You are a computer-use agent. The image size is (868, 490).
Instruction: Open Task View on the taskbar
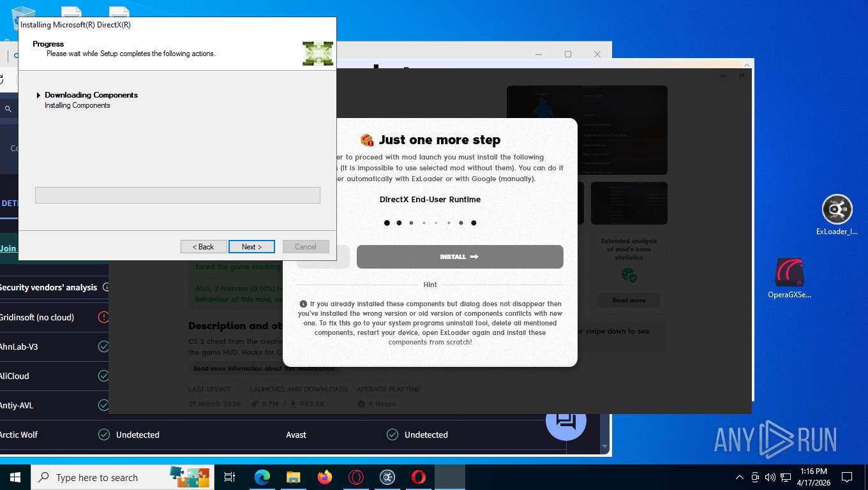point(230,477)
